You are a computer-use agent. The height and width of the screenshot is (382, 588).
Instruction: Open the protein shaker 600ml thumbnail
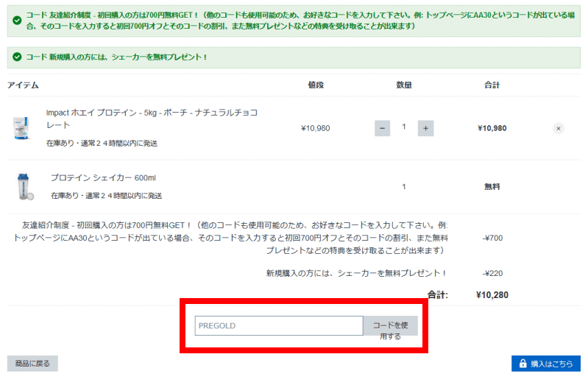(25, 186)
